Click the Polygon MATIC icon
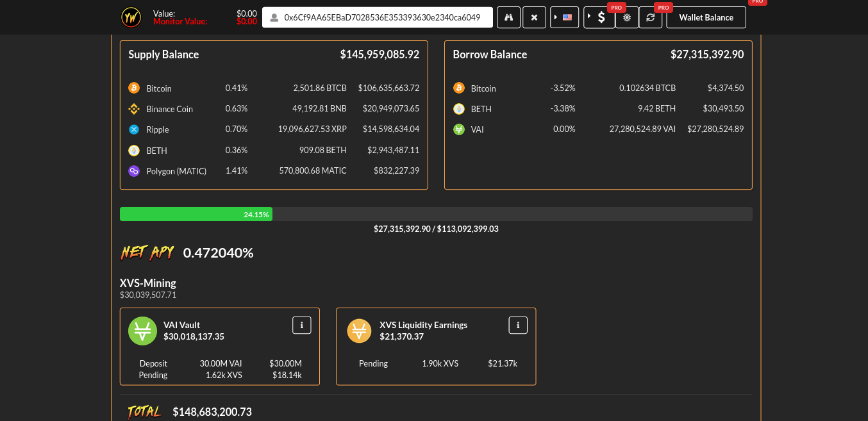The width and height of the screenshot is (868, 421). coord(134,171)
